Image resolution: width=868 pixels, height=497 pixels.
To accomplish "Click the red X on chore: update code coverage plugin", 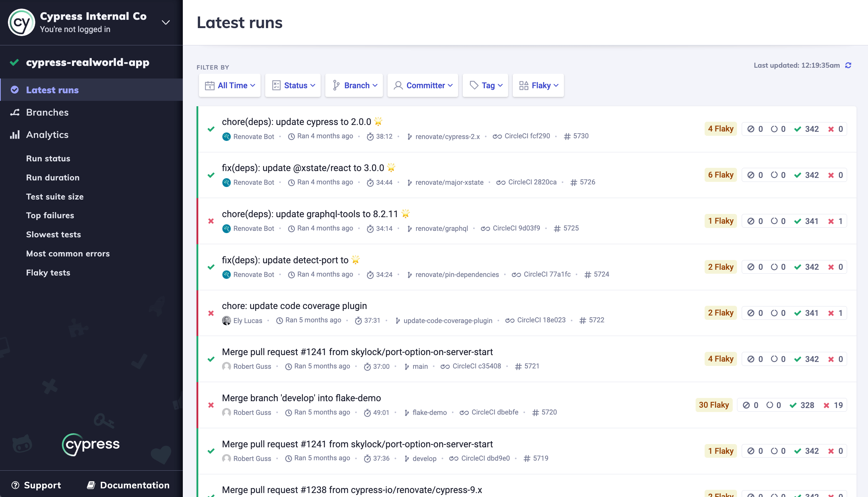I will [x=211, y=313].
